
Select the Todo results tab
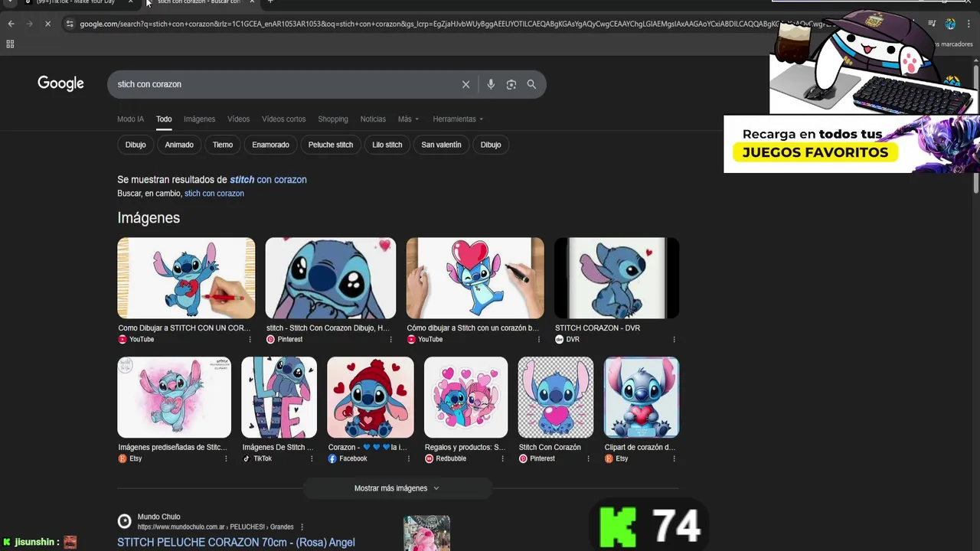pos(164,119)
